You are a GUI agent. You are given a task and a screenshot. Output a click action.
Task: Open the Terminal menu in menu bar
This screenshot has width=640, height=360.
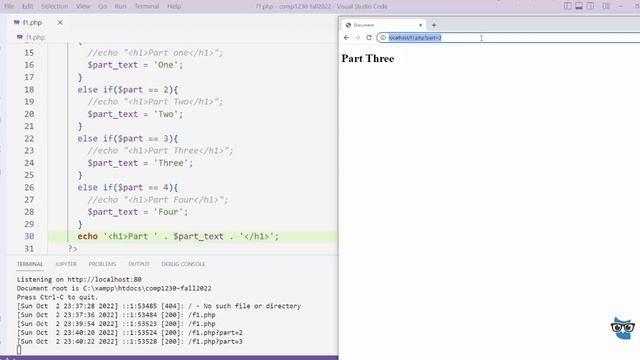(x=147, y=7)
